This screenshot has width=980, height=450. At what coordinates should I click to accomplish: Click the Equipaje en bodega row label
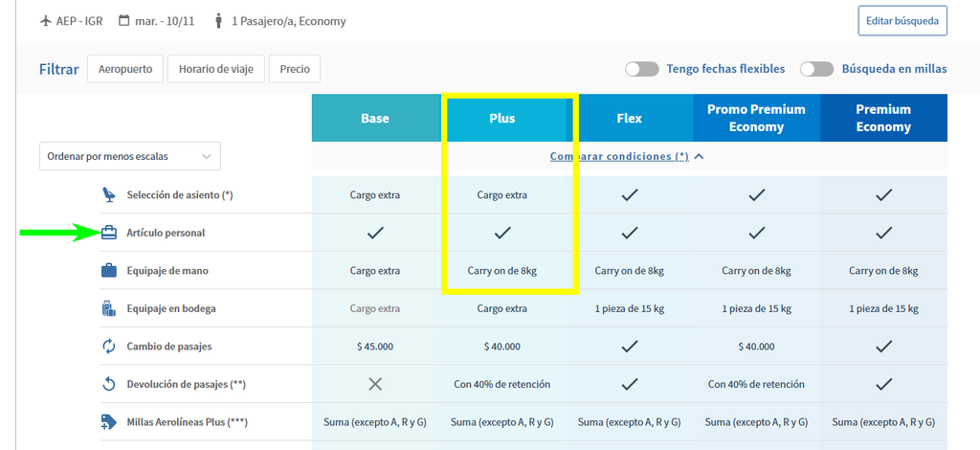tap(171, 308)
